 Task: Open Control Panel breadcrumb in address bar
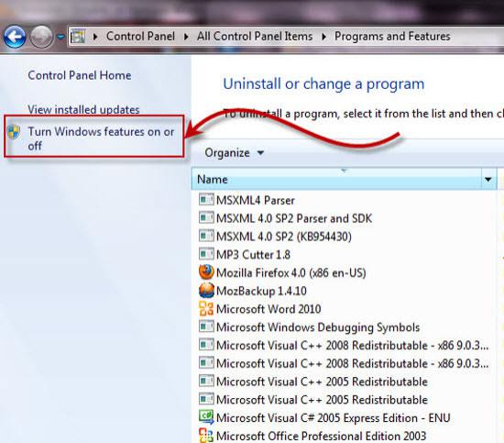point(140,37)
